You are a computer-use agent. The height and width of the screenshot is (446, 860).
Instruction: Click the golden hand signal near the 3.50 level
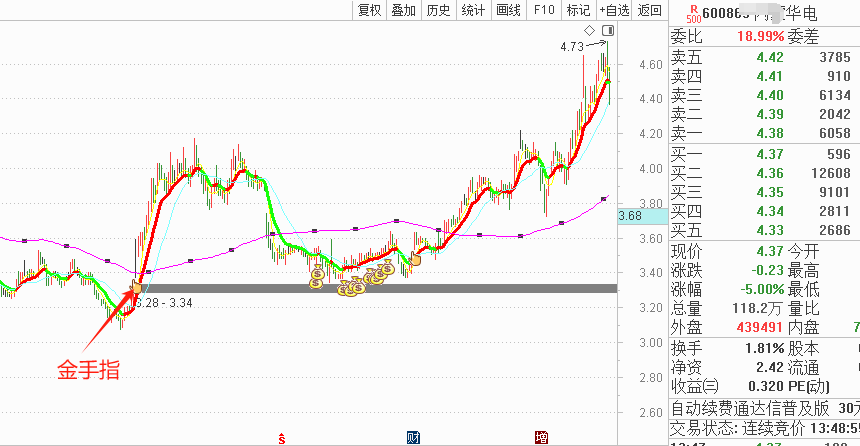pos(415,258)
